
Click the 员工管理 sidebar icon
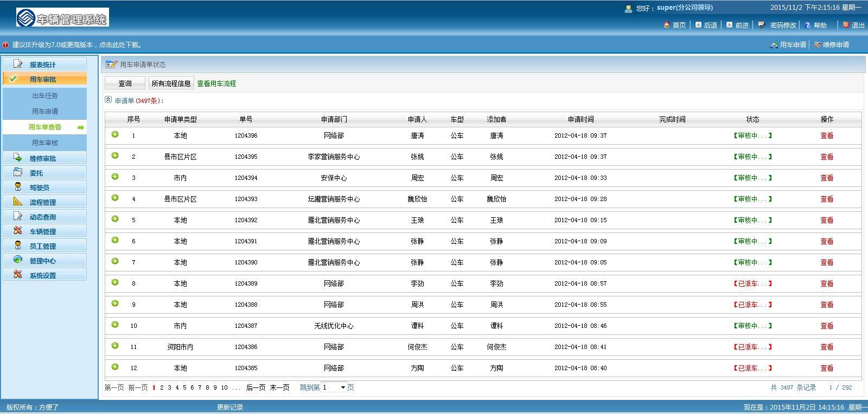(x=18, y=245)
